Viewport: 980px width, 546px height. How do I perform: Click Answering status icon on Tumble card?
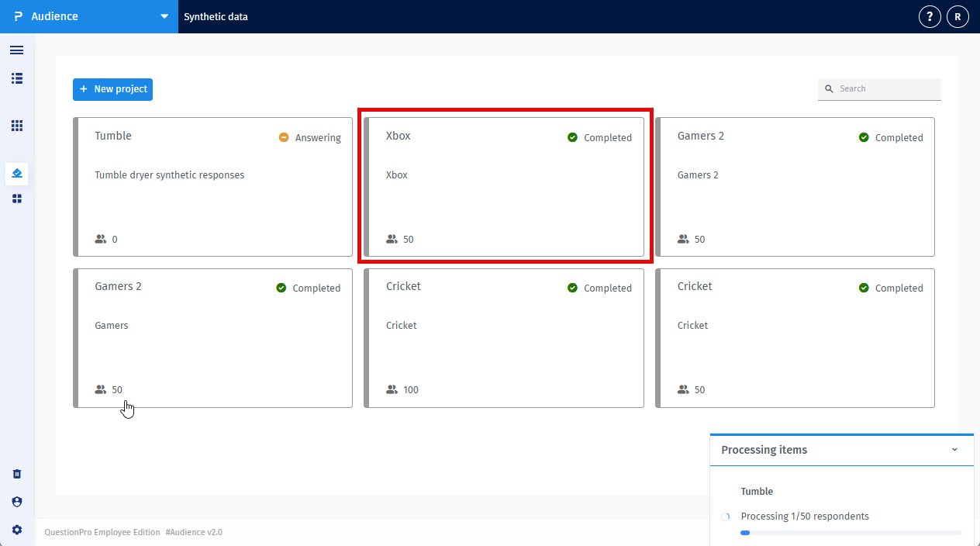pos(284,137)
